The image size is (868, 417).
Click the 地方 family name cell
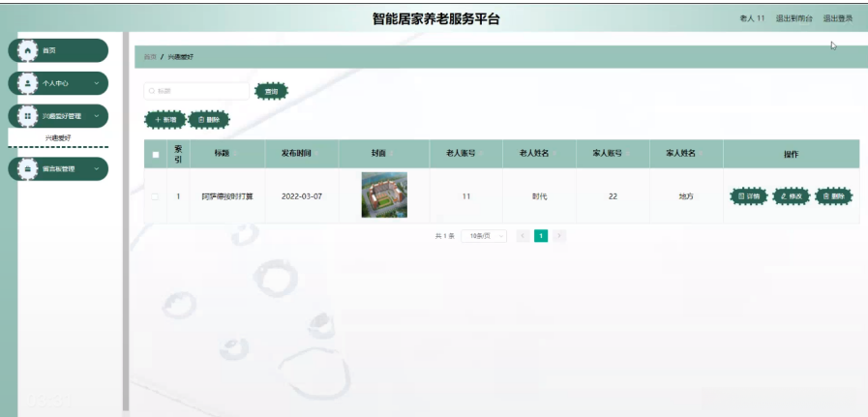click(686, 196)
